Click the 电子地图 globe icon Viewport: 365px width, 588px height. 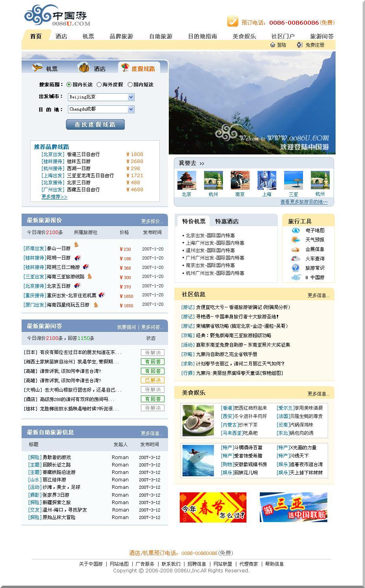pyautogui.click(x=296, y=230)
